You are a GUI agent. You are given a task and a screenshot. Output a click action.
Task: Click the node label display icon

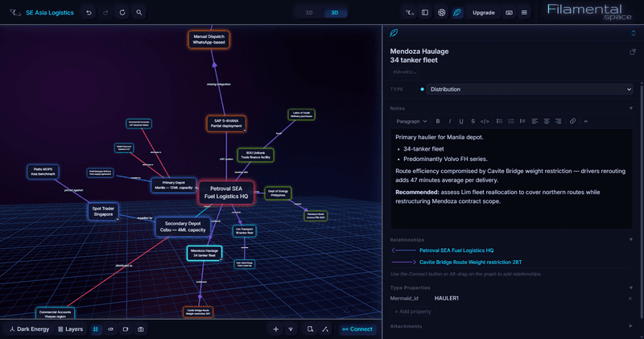(x=126, y=329)
